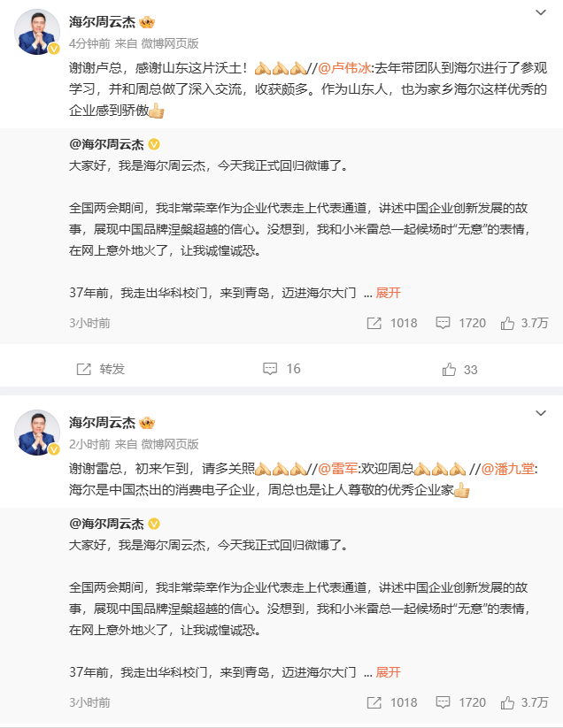This screenshot has height=728, width=563.
Task: Click the share icon in first quoted post
Action: [x=374, y=323]
